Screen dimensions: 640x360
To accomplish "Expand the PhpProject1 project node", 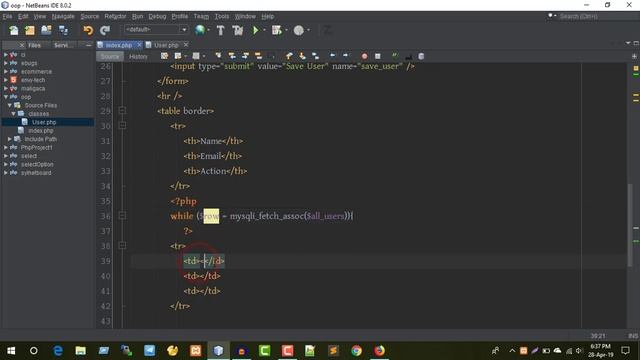I will 5,147.
